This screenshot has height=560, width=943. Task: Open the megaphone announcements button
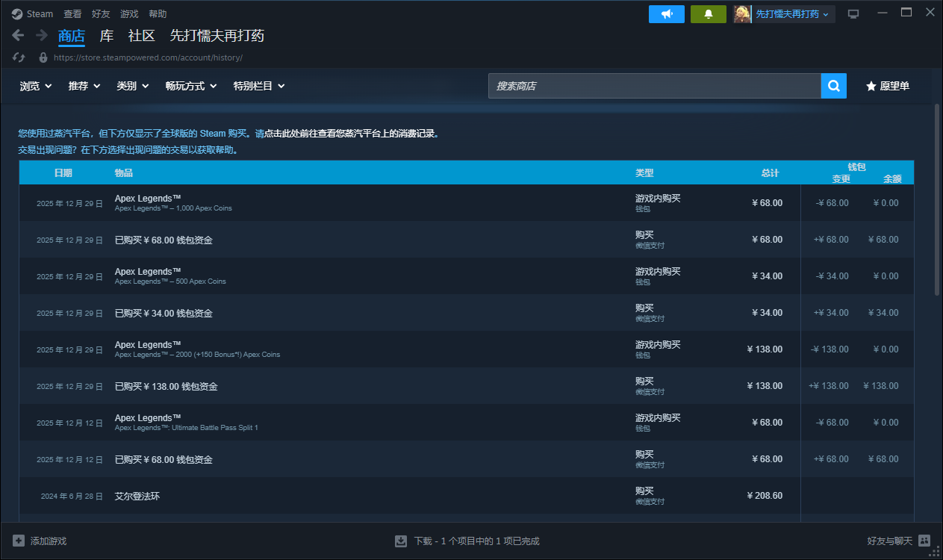click(667, 14)
